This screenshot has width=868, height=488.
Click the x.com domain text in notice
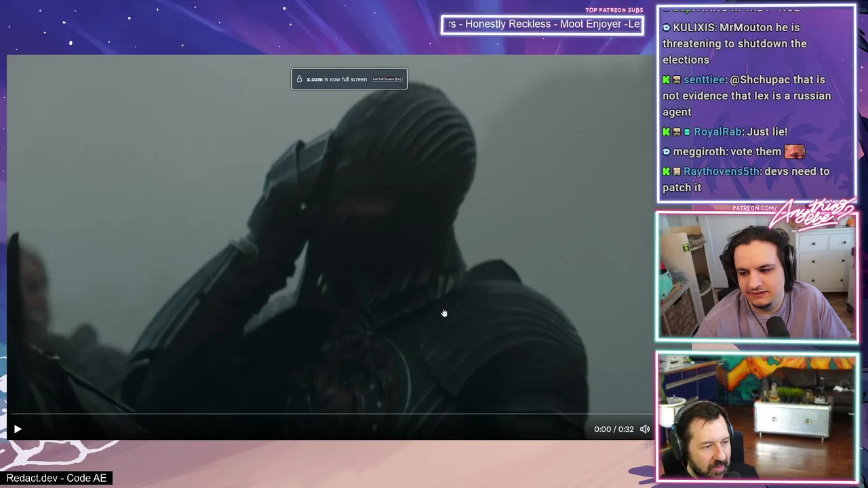315,79
